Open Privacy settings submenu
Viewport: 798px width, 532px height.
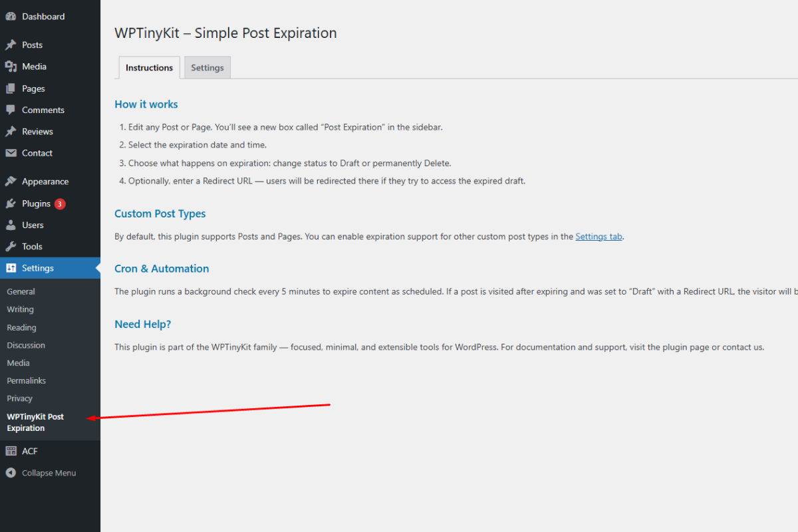[19, 398]
